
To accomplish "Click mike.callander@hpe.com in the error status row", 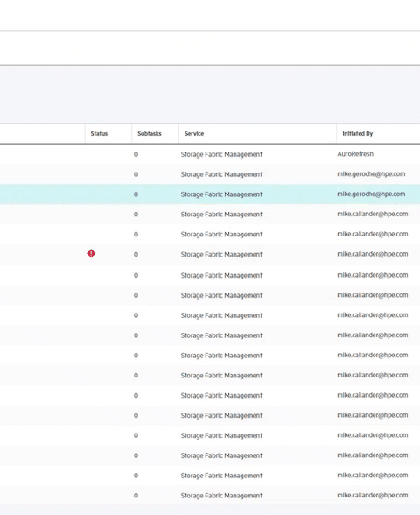I will click(x=373, y=254).
